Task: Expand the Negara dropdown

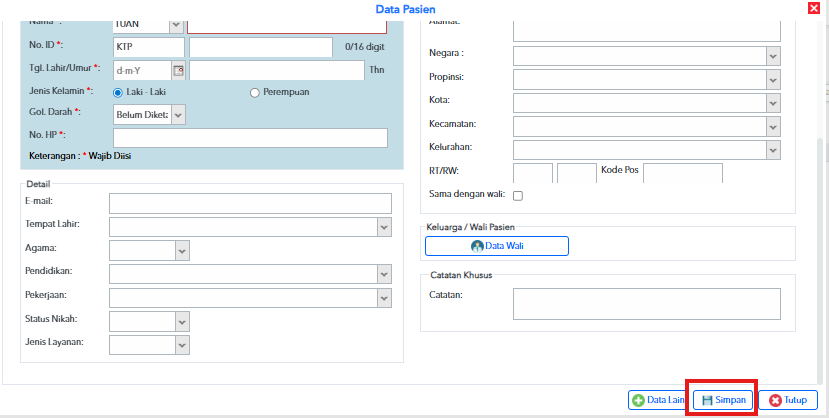Action: (x=773, y=56)
